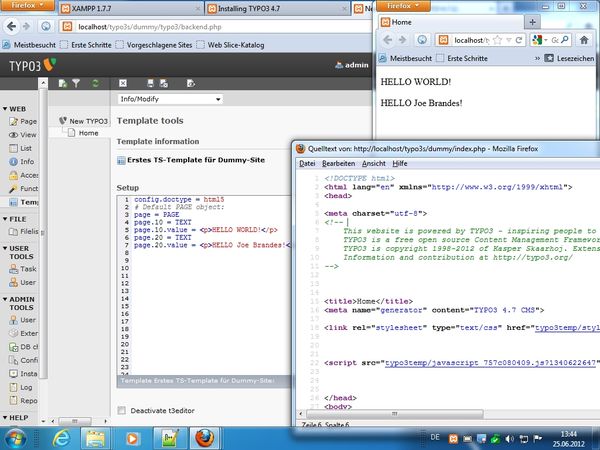Click the create new page icon

(61, 84)
